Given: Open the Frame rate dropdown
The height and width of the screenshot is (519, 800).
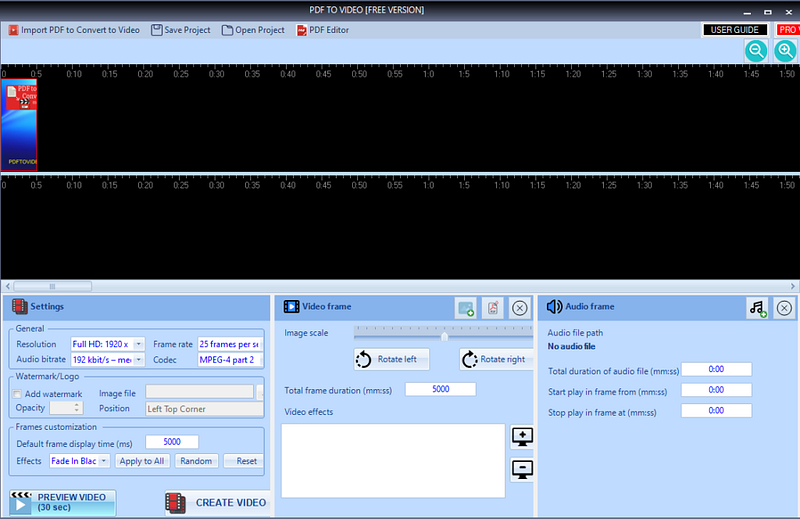Looking at the screenshot, I should click(230, 344).
